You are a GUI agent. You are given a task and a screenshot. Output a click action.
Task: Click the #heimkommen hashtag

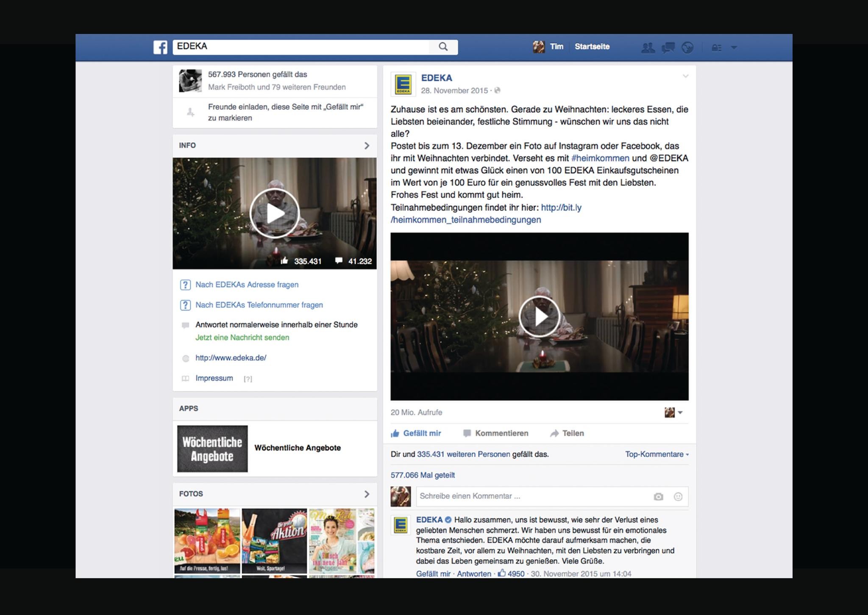click(600, 158)
